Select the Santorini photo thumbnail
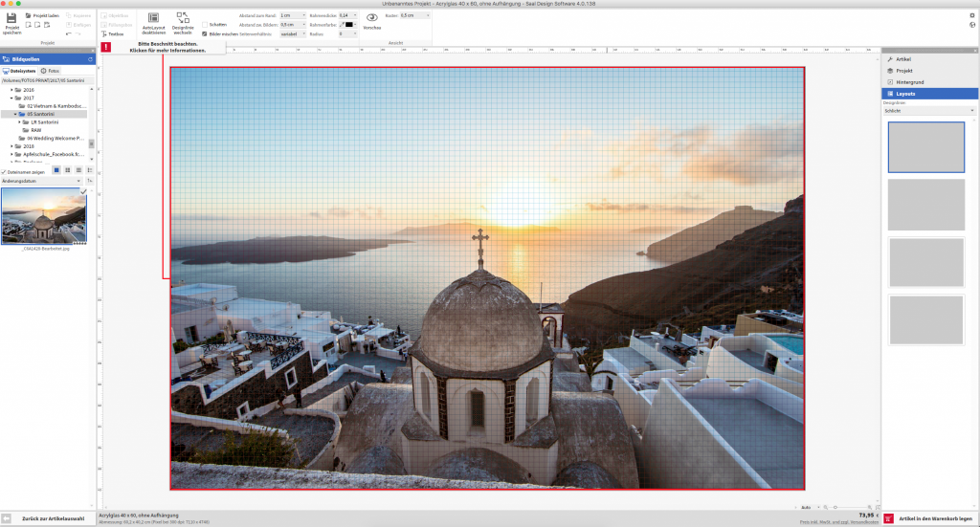This screenshot has height=527, width=980. pyautogui.click(x=45, y=216)
